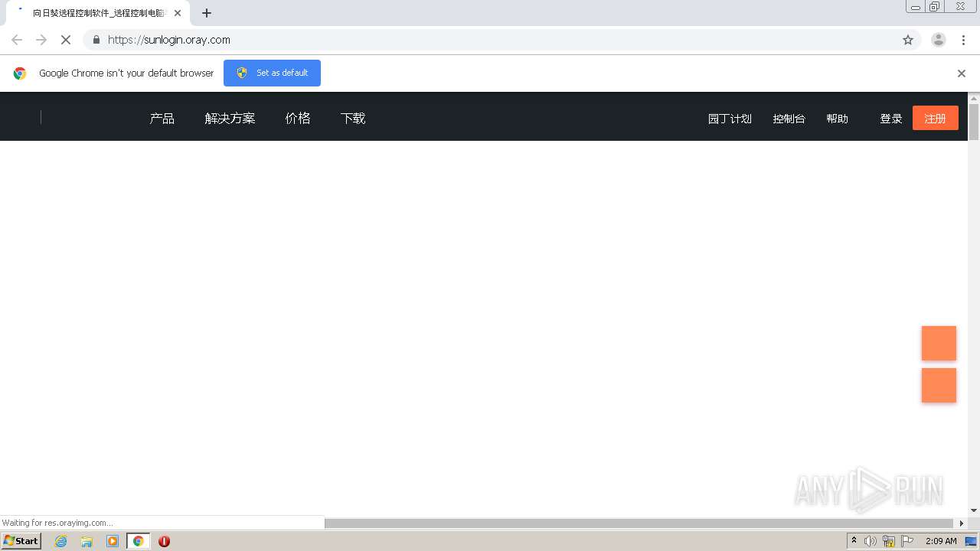Viewport: 980px width, 551px height.
Task: Click the system clock 2:09 AM
Action: (941, 541)
